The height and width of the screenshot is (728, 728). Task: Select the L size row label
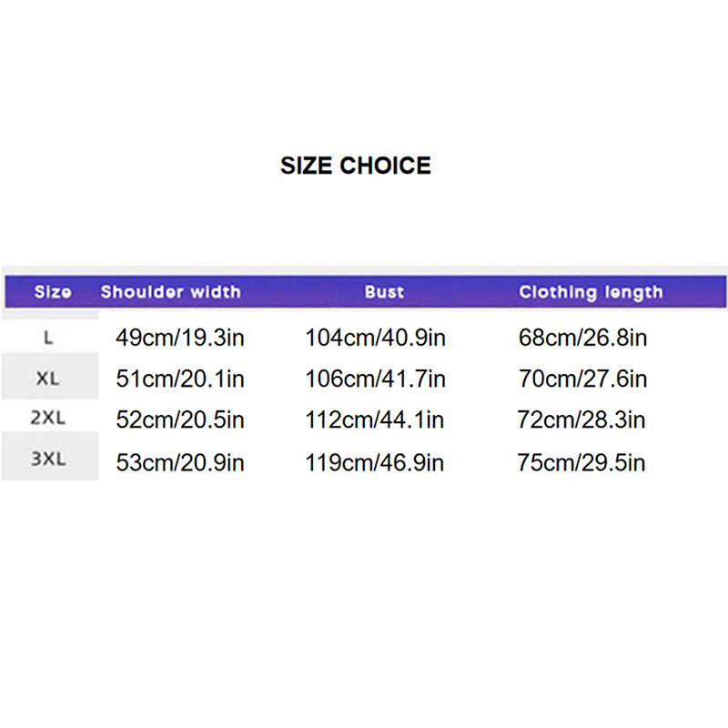48,337
